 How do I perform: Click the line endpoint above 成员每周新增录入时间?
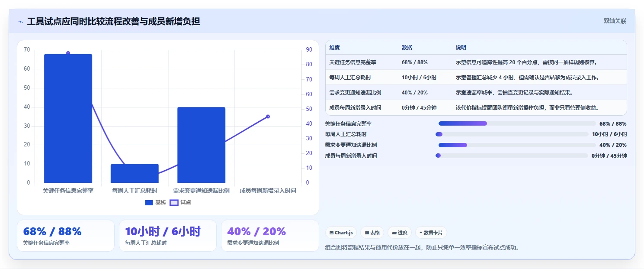(x=268, y=117)
